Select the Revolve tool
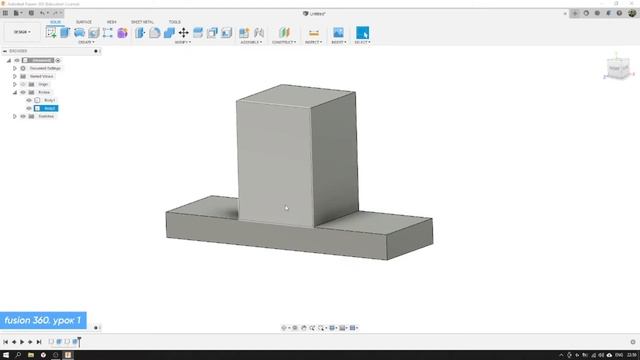Screen dimensions: 640x360 pos(79,33)
